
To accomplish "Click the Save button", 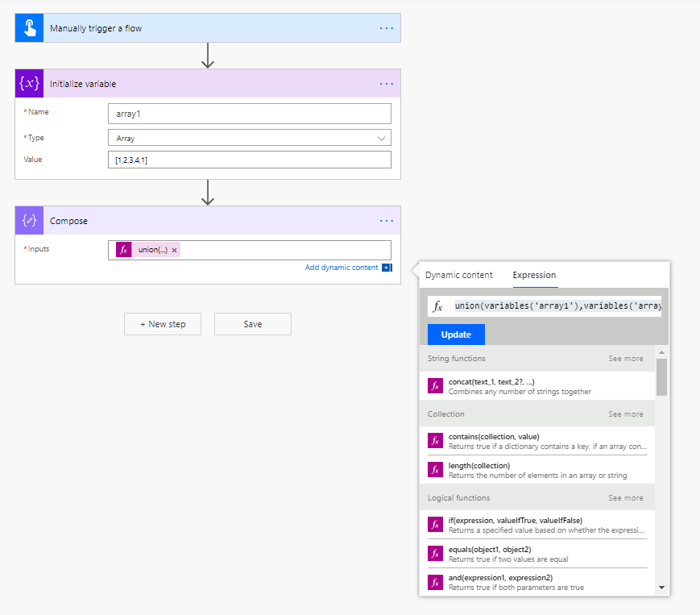I will 252,324.
